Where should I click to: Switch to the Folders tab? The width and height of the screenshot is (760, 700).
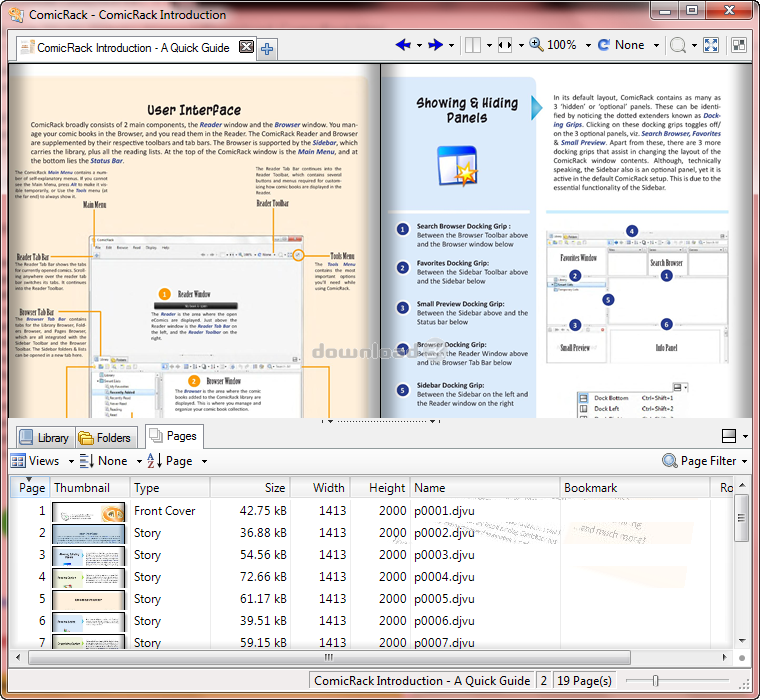point(106,438)
